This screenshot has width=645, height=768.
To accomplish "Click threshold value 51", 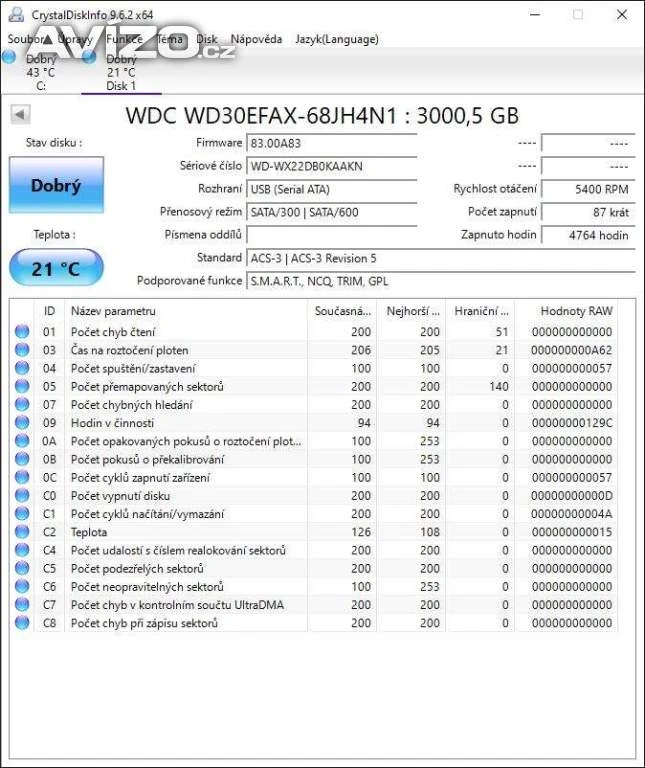I will tap(502, 332).
